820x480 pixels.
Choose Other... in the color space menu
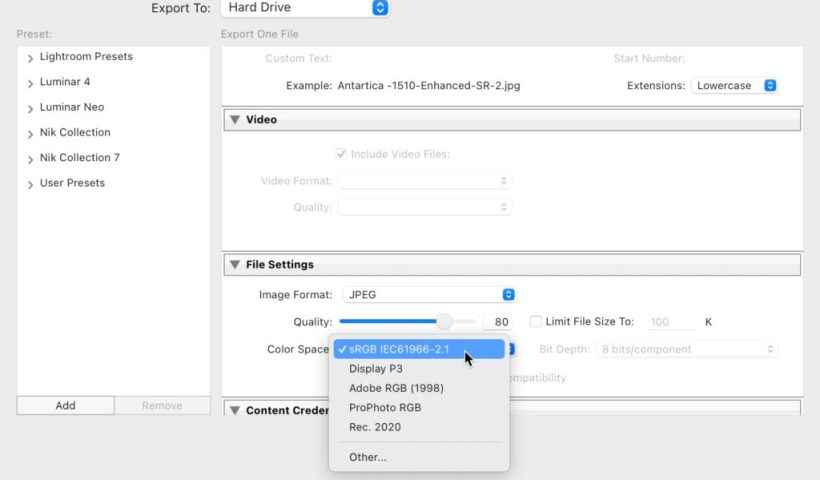click(x=368, y=457)
